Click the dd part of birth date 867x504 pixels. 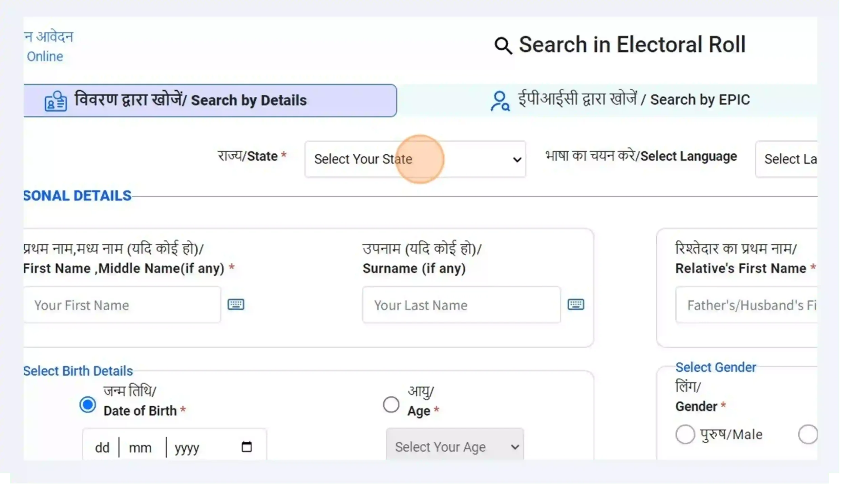pyautogui.click(x=102, y=447)
